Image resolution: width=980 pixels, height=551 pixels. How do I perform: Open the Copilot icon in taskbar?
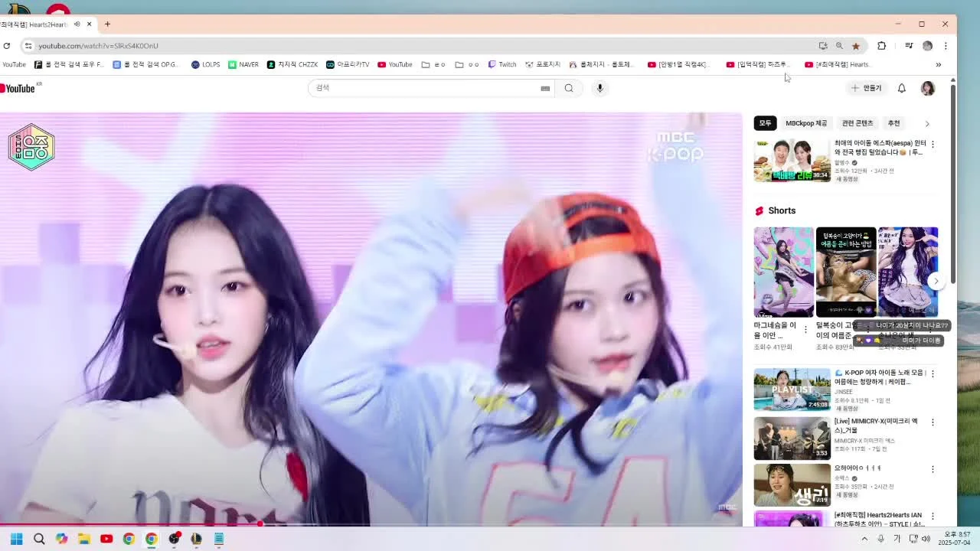[61, 539]
